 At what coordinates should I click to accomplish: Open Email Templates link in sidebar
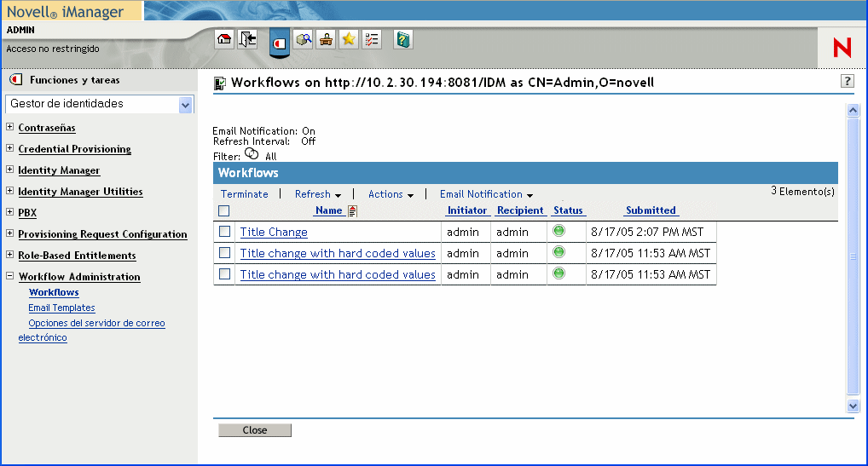coord(61,308)
